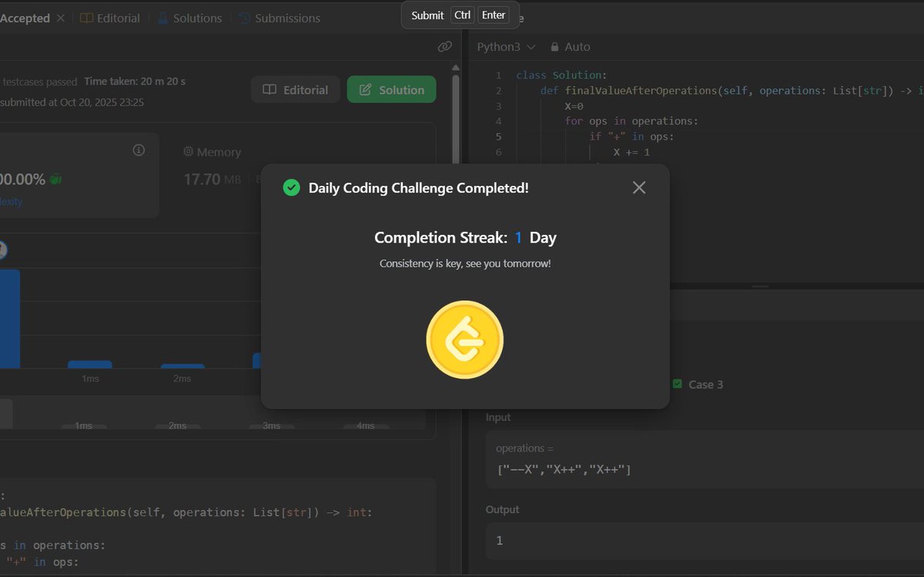Click code line 5 if "+" in ops

(631, 136)
